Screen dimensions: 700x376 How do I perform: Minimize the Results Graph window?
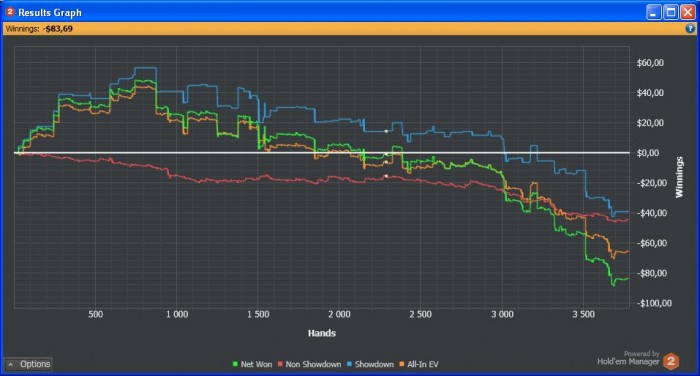click(x=654, y=12)
